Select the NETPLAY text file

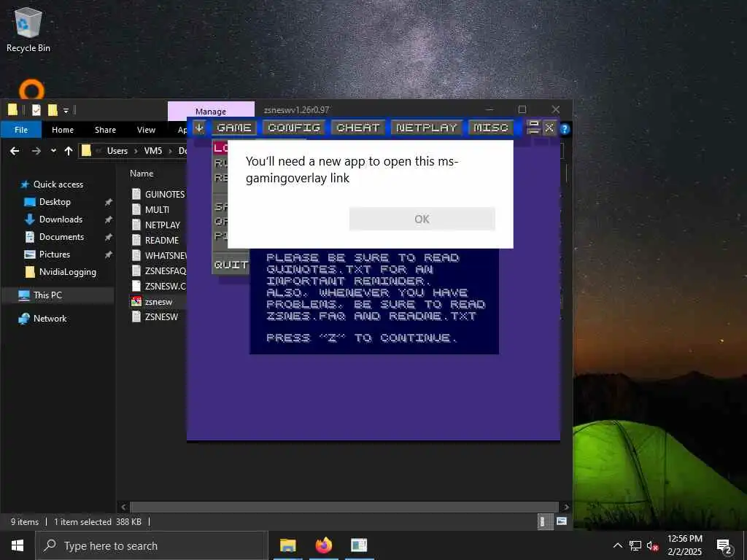tap(162, 225)
